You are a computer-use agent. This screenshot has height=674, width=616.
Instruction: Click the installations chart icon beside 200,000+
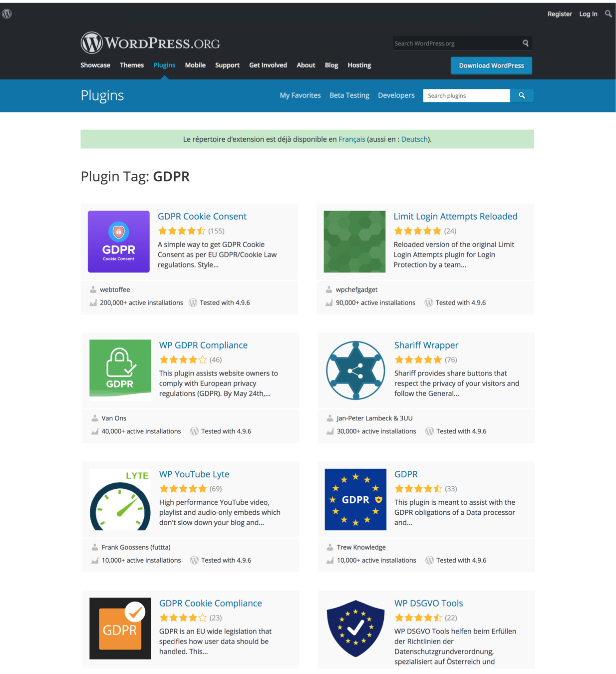point(93,303)
